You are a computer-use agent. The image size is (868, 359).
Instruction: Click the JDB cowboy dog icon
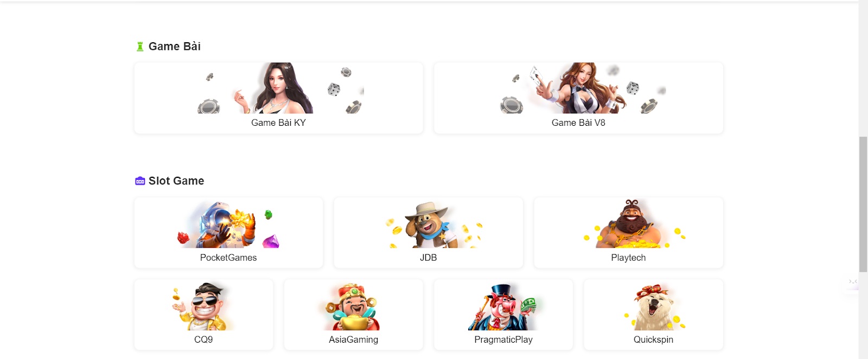click(x=428, y=225)
